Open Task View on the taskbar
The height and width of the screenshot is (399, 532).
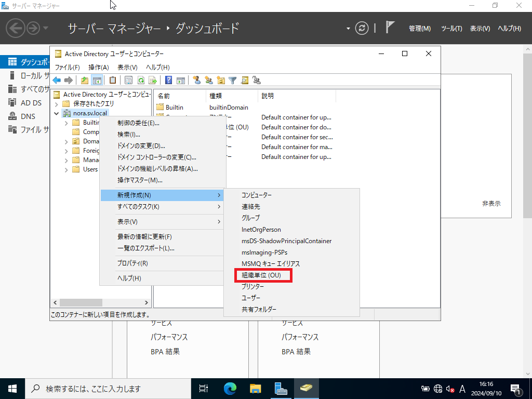204,389
